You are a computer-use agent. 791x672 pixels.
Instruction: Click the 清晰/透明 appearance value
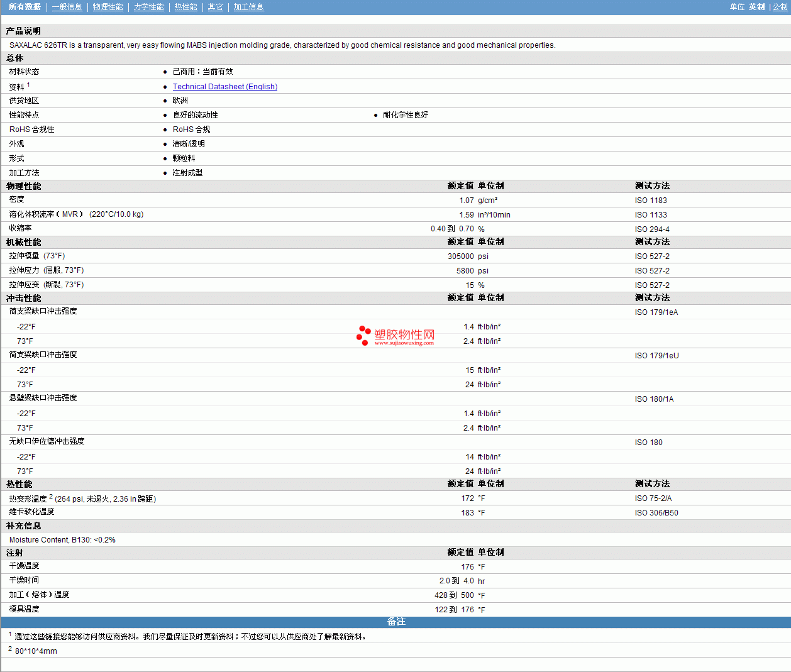pyautogui.click(x=189, y=144)
